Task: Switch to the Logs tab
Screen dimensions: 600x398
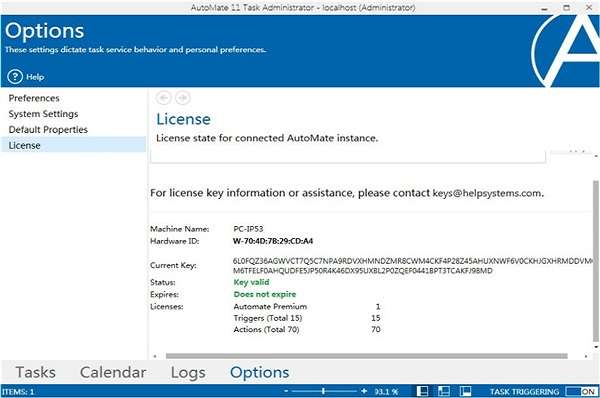Action: coord(188,372)
